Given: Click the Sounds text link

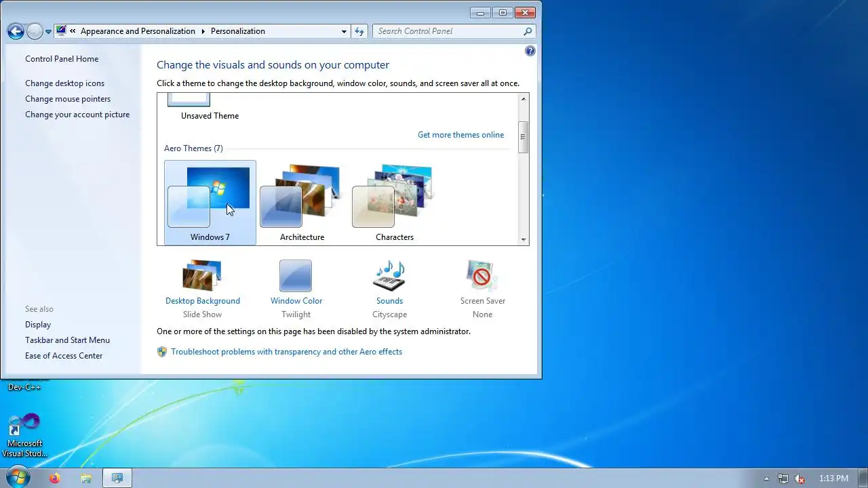Looking at the screenshot, I should click(x=390, y=301).
